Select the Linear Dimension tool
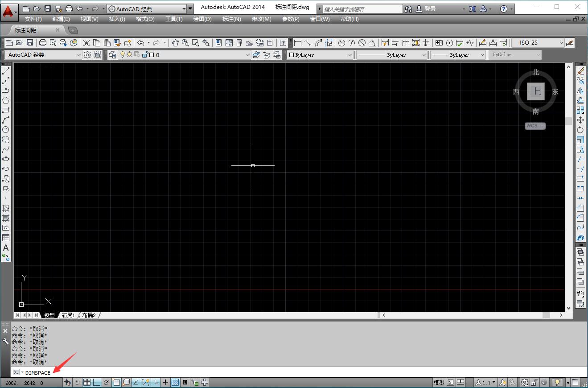 (297, 43)
